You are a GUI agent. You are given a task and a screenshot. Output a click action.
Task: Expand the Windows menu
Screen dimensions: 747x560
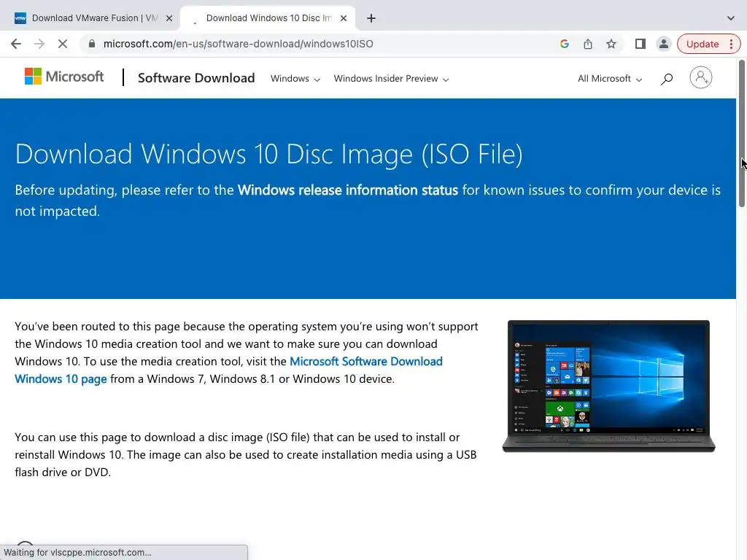click(295, 79)
